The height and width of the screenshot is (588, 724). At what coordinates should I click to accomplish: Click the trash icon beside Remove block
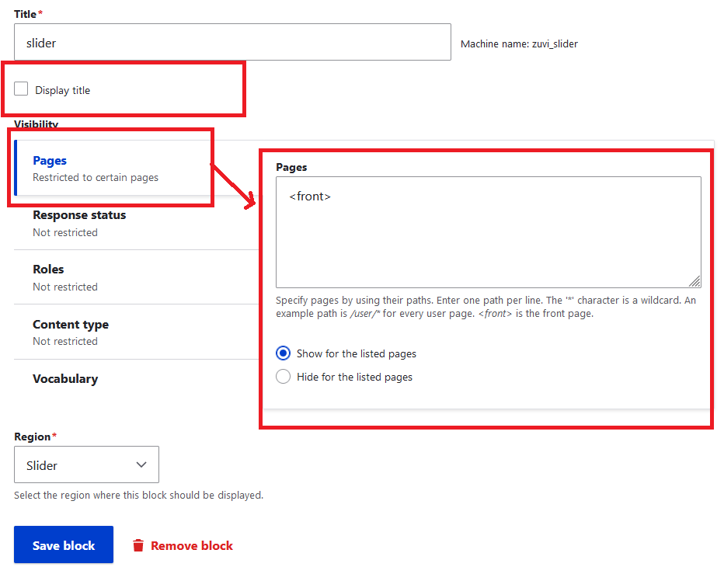click(x=138, y=545)
